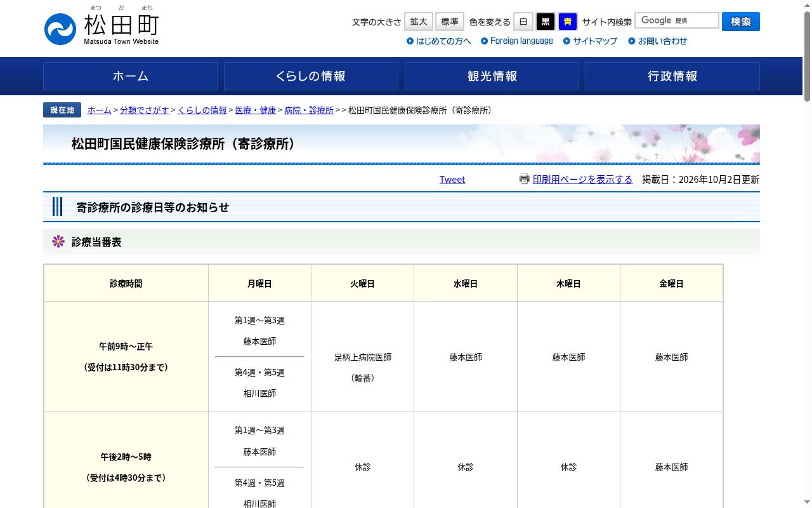Click 月曜日 column header
The image size is (812, 508).
pos(259,283)
